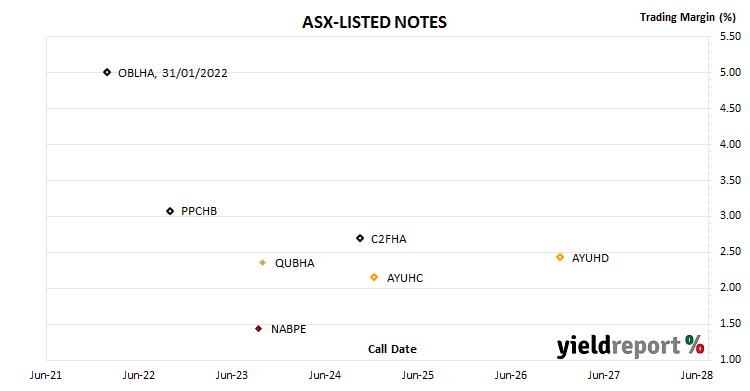
Task: Click the C2FHA black diamond point
Action: [360, 238]
